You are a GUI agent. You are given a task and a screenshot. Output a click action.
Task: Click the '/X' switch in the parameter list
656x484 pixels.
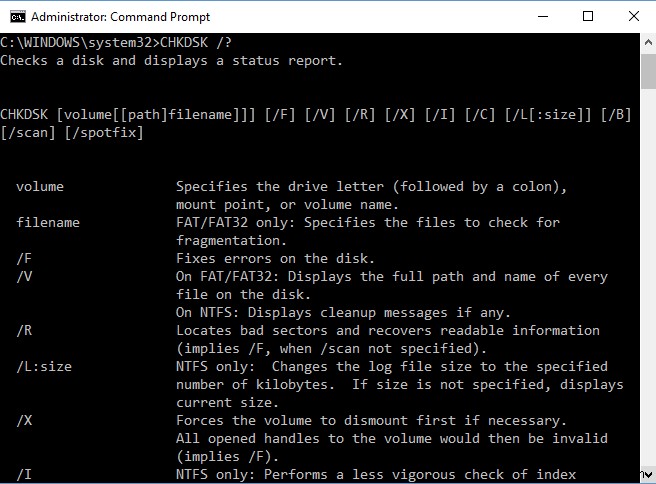(24, 420)
